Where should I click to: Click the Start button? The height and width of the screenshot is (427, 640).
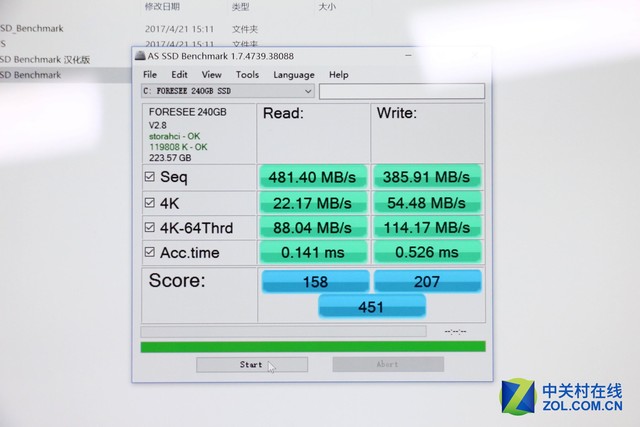[252, 365]
